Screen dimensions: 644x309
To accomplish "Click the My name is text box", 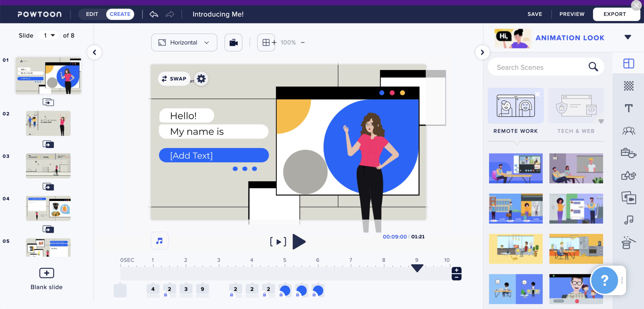I will pyautogui.click(x=214, y=131).
